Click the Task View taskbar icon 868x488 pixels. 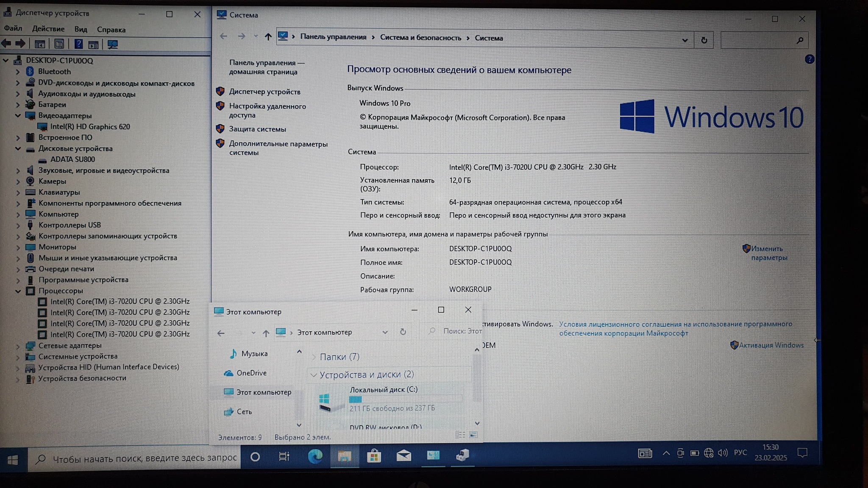pos(284,457)
